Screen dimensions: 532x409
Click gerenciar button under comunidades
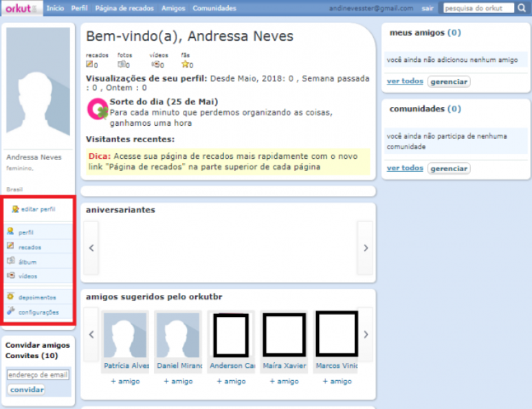click(x=449, y=168)
